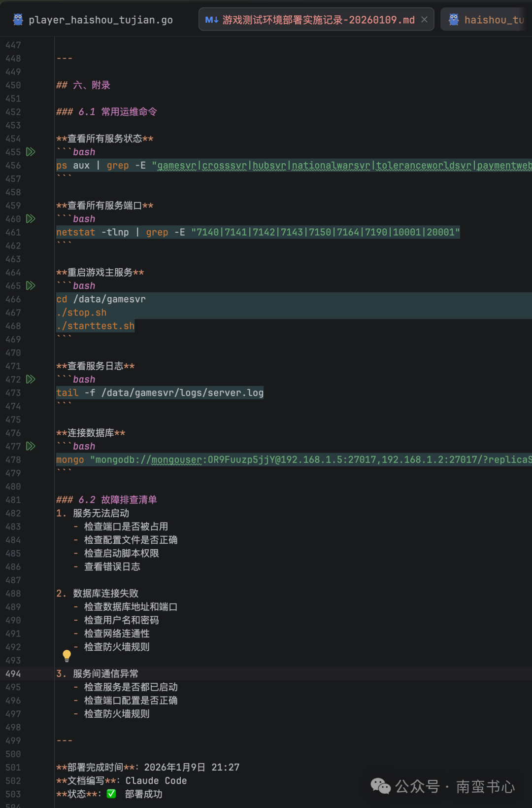Open the haishou_tu tab on the right
This screenshot has height=808, width=532.
coord(493,20)
